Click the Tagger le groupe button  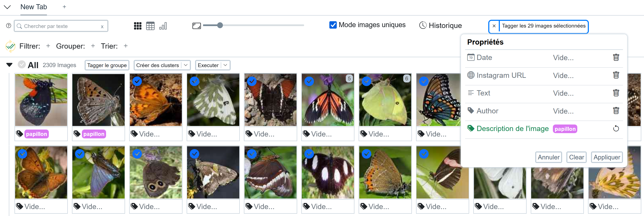tap(107, 65)
